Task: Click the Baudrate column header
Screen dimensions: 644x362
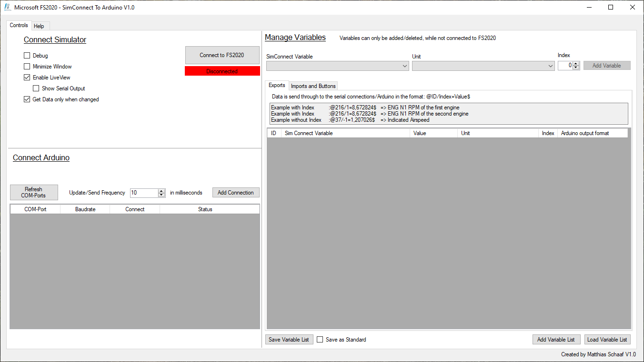Action: (85, 209)
